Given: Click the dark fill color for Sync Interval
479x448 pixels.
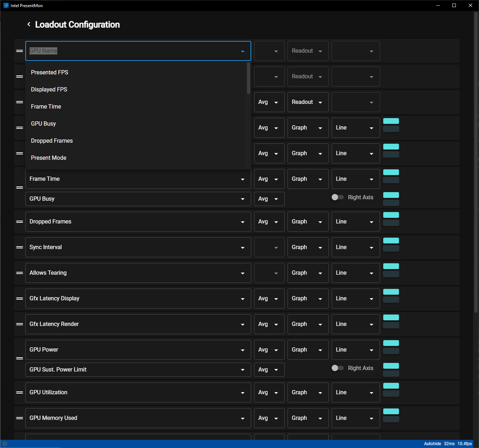Looking at the screenshot, I should pyautogui.click(x=391, y=248).
